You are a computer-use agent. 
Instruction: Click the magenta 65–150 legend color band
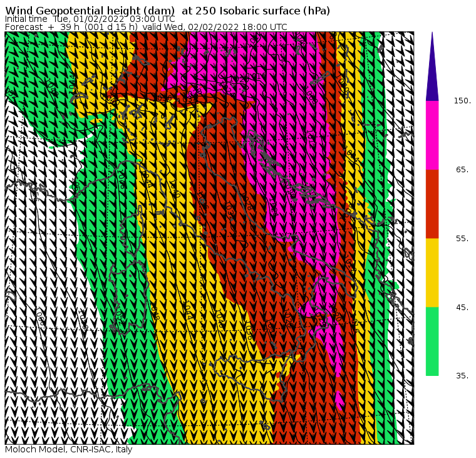(x=432, y=135)
